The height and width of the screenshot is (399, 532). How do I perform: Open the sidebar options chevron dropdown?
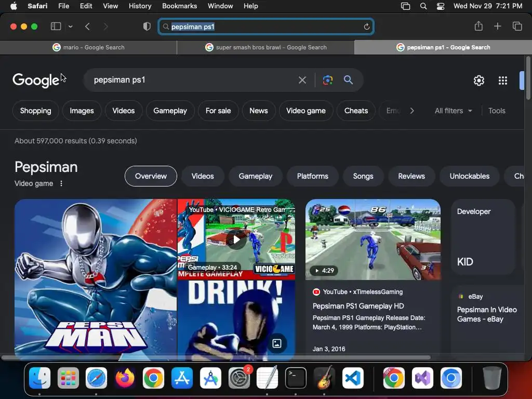(x=70, y=26)
